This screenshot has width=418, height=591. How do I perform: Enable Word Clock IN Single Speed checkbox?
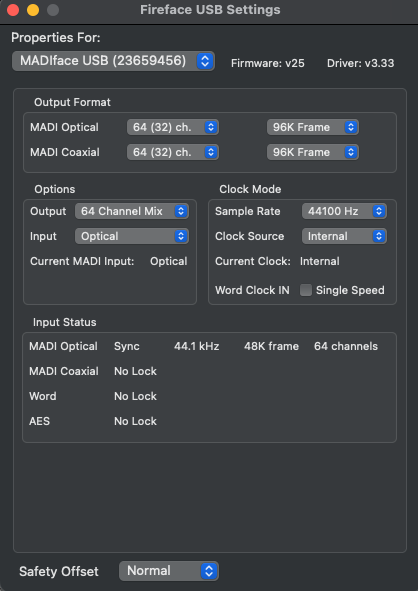click(306, 290)
